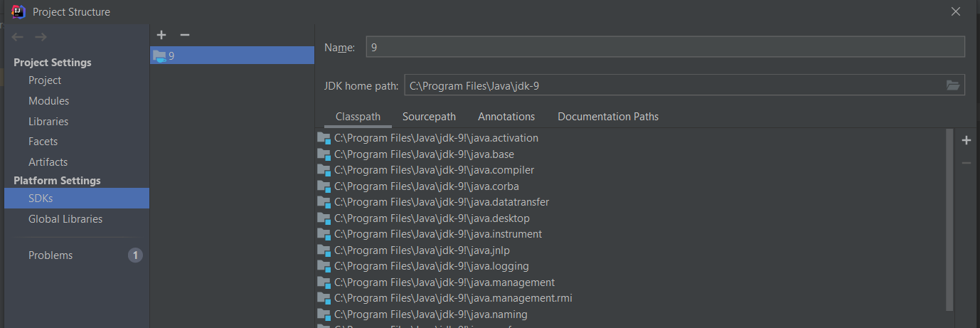
Task: Click folder icon of java.management.rmi entry
Action: click(x=324, y=298)
